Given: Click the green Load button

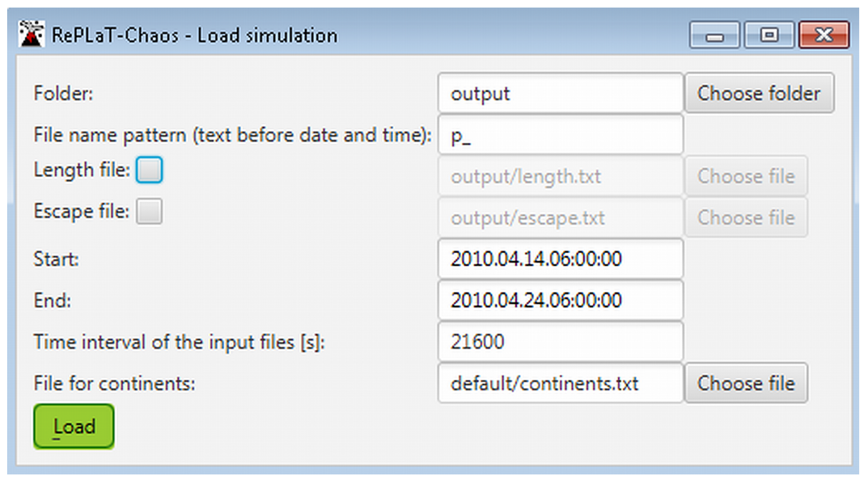Looking at the screenshot, I should click(74, 427).
